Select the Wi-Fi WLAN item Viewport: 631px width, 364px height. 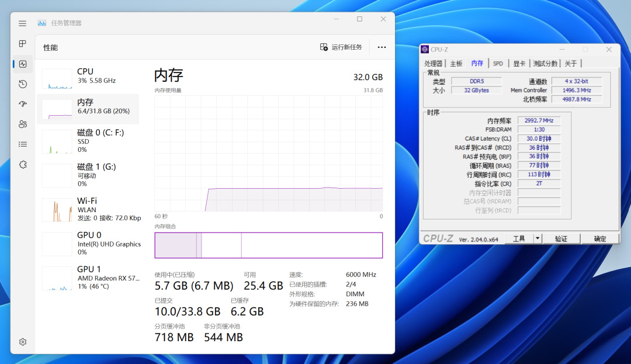tap(88, 210)
